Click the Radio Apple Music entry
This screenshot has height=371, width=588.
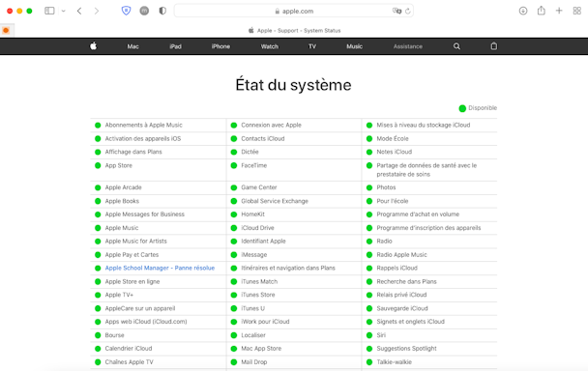pos(401,254)
